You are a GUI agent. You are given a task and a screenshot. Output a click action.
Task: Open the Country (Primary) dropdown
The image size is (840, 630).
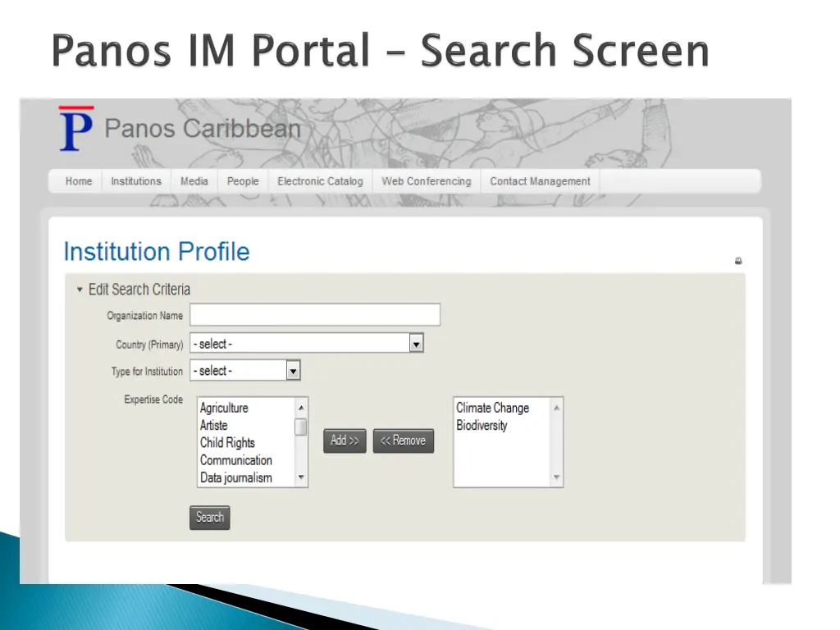pos(307,344)
